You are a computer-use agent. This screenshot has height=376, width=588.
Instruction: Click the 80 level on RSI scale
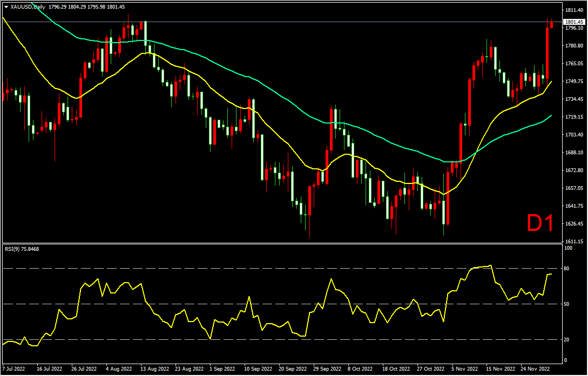[x=567, y=269]
